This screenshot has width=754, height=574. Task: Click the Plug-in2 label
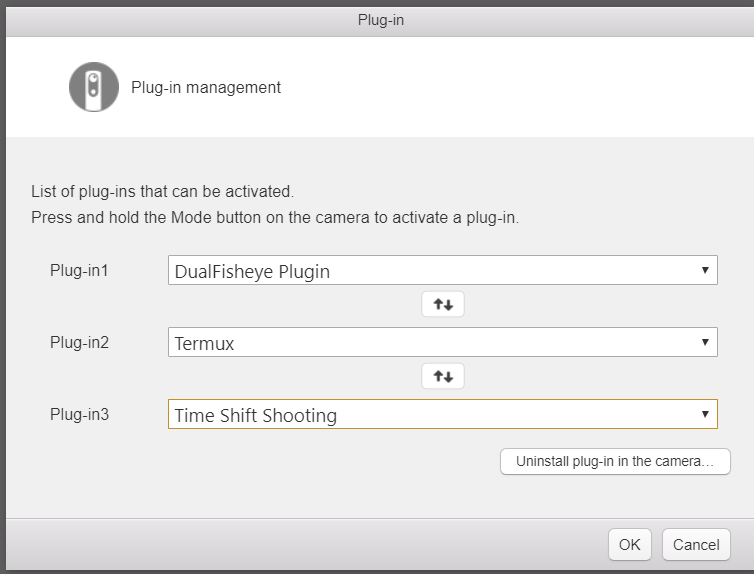79,342
